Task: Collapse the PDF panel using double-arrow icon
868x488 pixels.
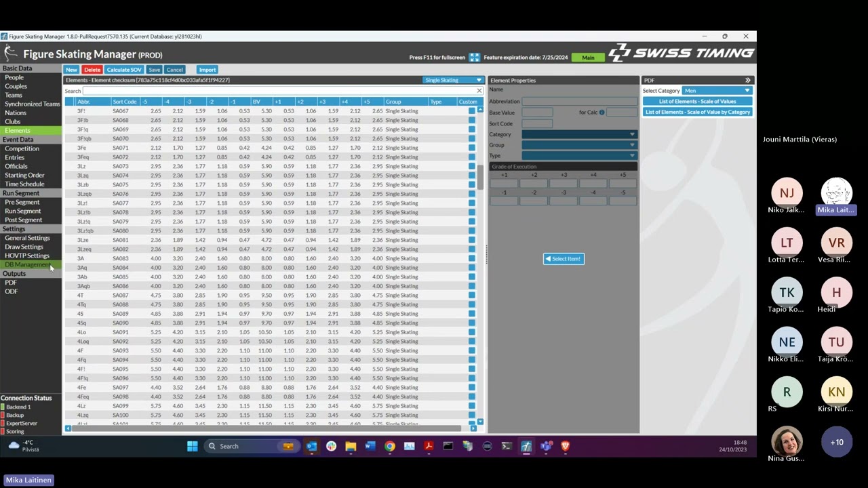Action: (748, 80)
